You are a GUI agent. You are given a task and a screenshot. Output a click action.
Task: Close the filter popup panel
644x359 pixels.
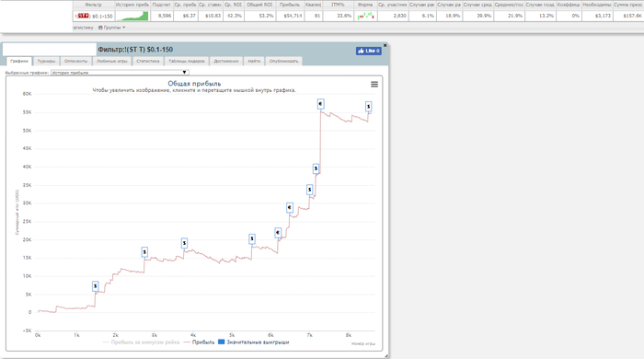(385, 45)
